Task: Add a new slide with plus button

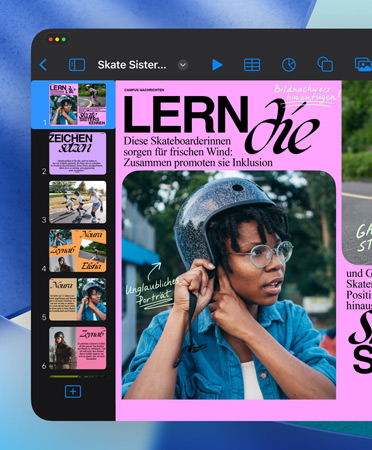Action: click(73, 391)
